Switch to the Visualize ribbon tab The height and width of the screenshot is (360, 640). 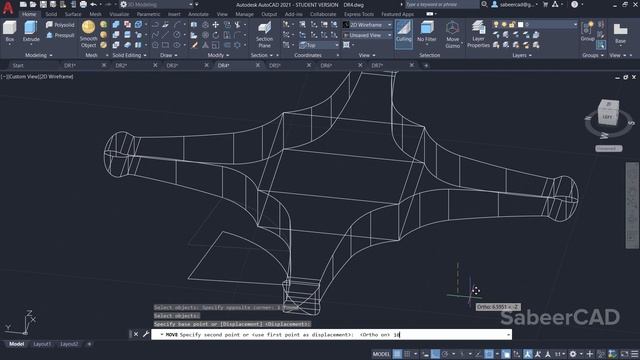(119, 14)
